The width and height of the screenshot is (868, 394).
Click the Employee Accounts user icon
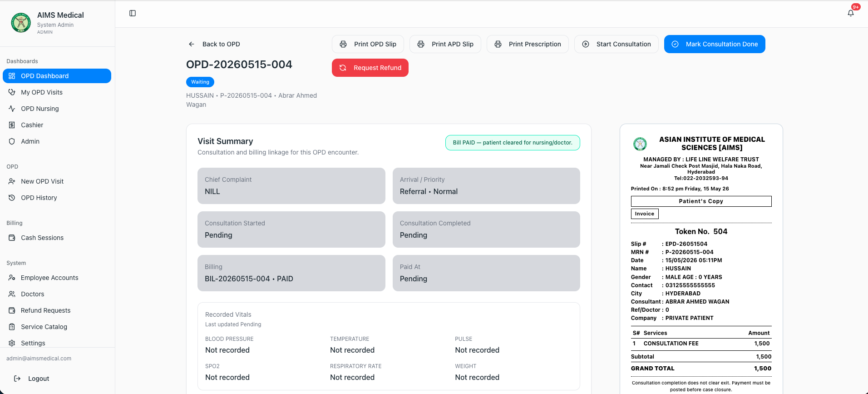click(x=12, y=278)
